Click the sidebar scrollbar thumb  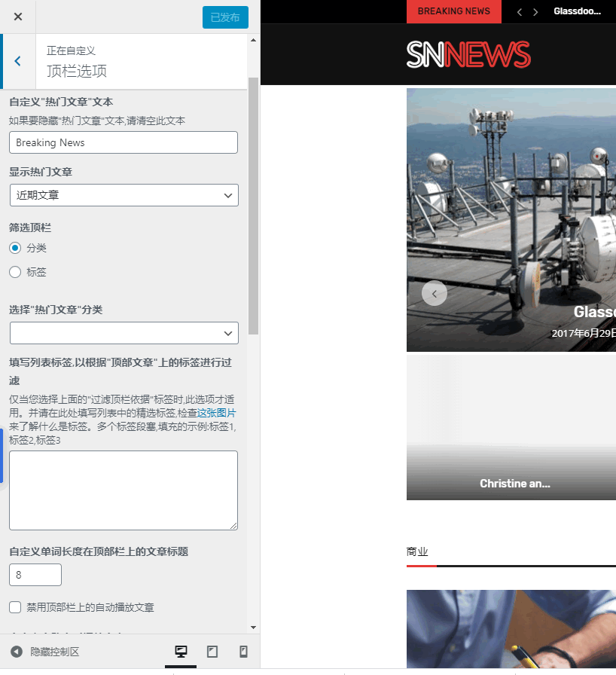253,206
